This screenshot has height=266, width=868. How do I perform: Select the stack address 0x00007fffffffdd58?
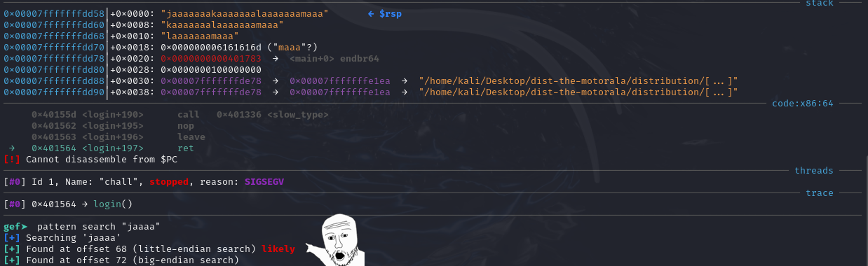click(x=54, y=14)
